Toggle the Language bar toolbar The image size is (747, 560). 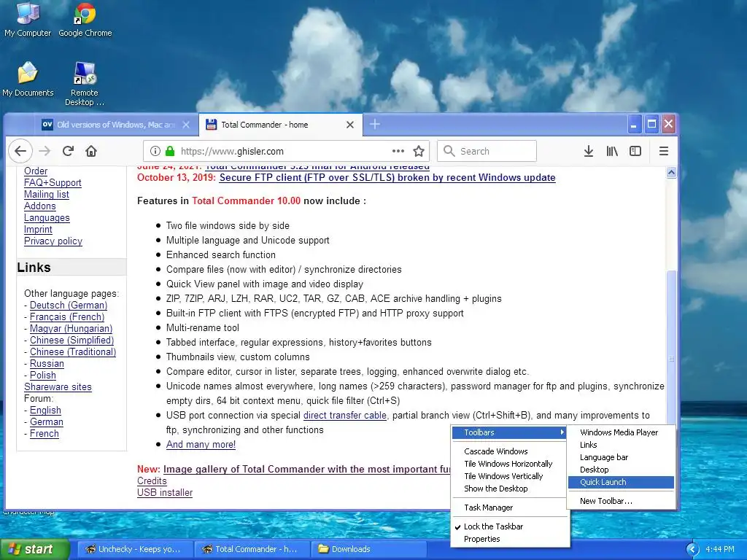[621, 457]
